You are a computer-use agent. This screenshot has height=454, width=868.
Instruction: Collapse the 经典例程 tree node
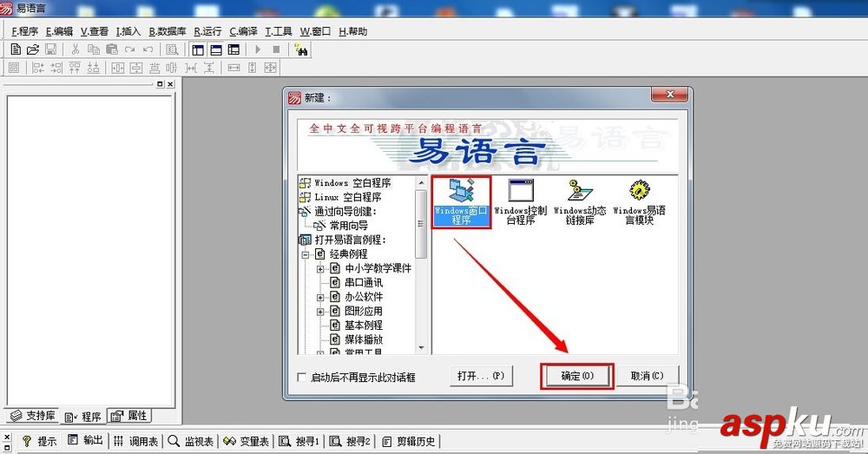(x=305, y=254)
